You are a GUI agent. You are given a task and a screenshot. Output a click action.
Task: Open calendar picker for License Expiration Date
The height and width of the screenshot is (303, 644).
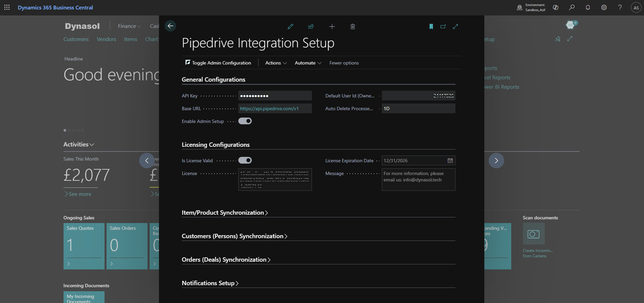[x=450, y=161]
